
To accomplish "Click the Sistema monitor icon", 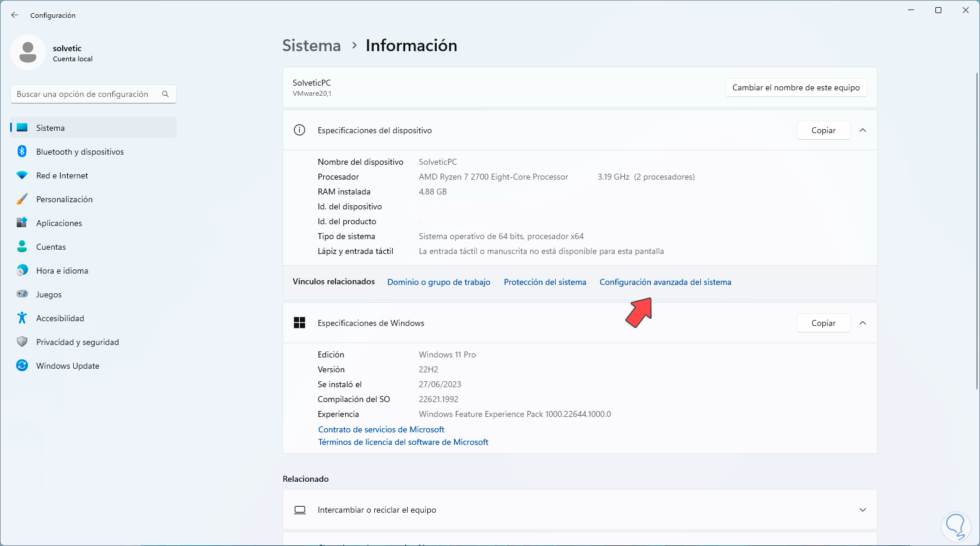I will 22,128.
